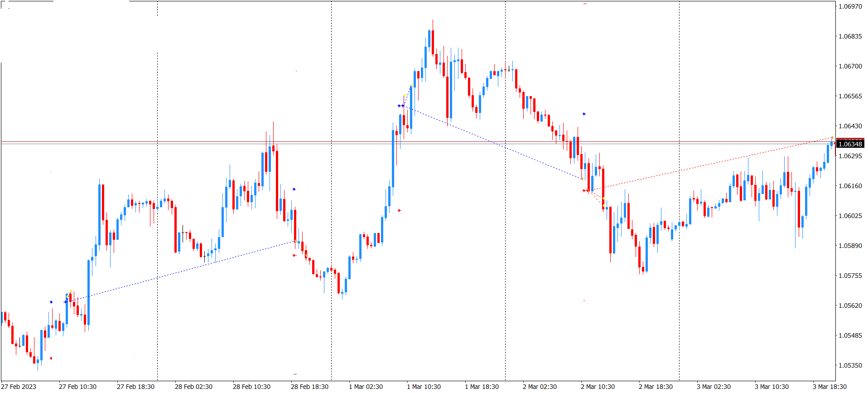Click the 1.06025 price scale label
868x393 pixels.
tap(850, 216)
